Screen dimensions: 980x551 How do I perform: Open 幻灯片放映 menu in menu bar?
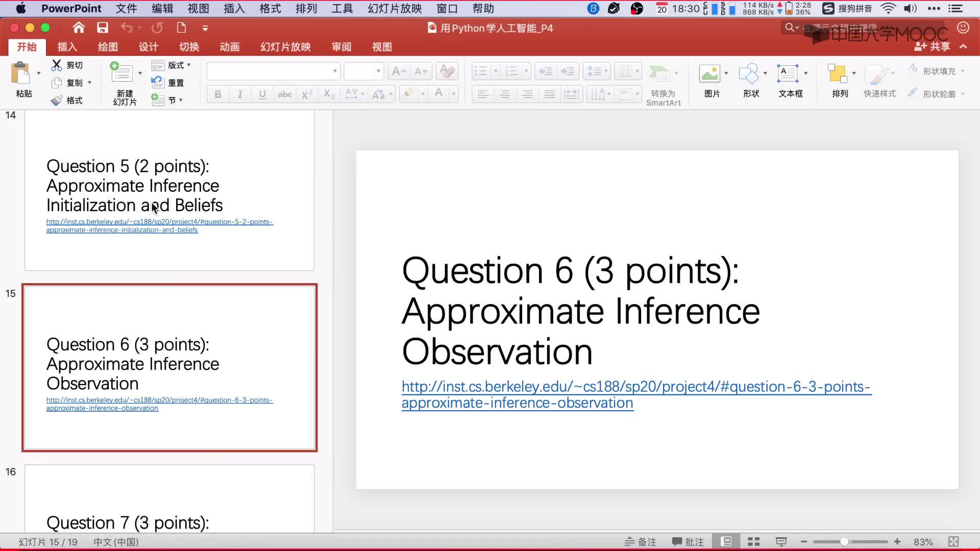click(395, 8)
